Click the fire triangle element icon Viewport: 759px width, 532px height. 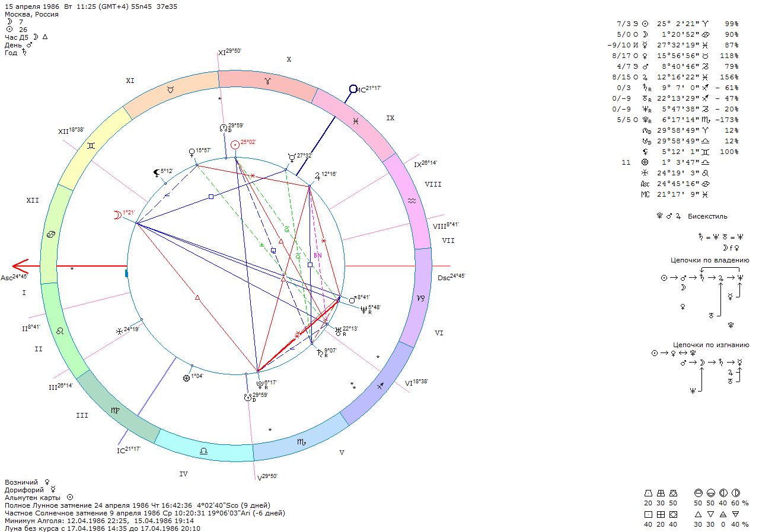click(x=698, y=514)
